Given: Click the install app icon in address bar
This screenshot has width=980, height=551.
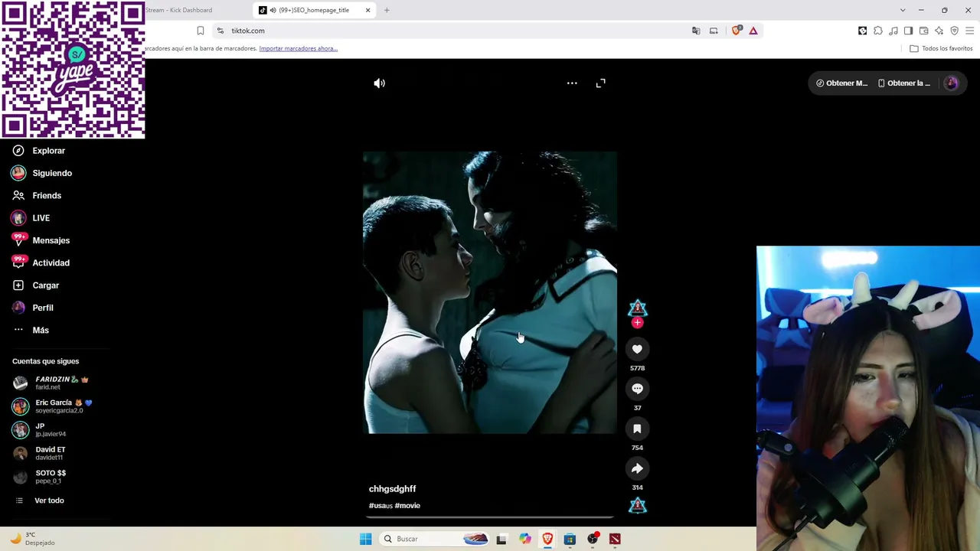Looking at the screenshot, I should (x=714, y=31).
